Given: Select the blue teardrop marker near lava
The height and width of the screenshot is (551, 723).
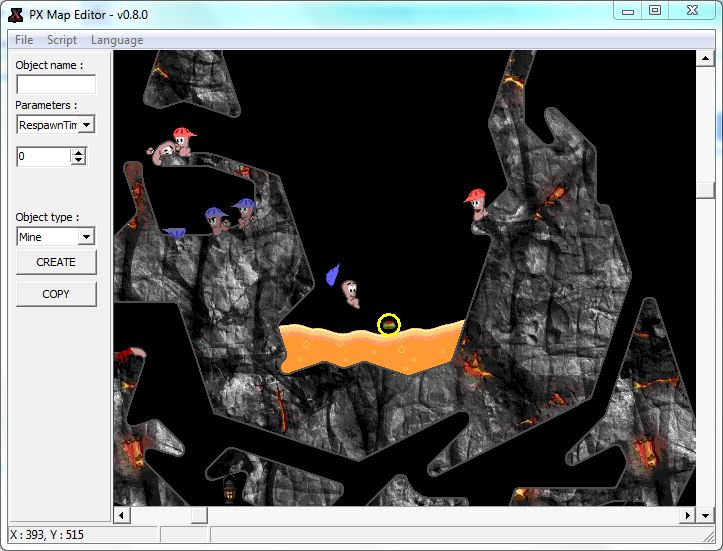Looking at the screenshot, I should pyautogui.click(x=332, y=275).
